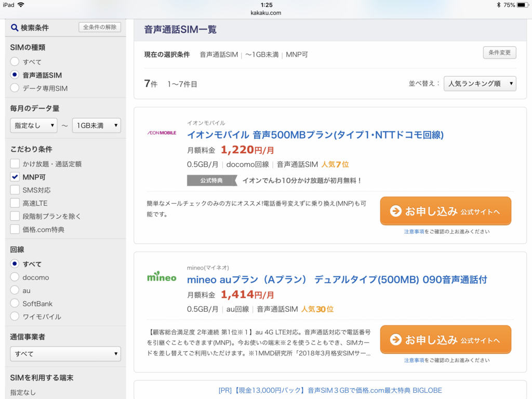Open the イオンモバイル 音声500MBプラン link
The width and height of the screenshot is (532, 399).
(315, 135)
